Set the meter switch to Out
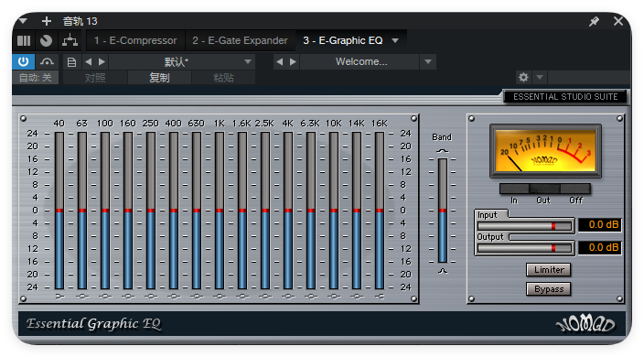644x357 pixels. pyautogui.click(x=544, y=189)
